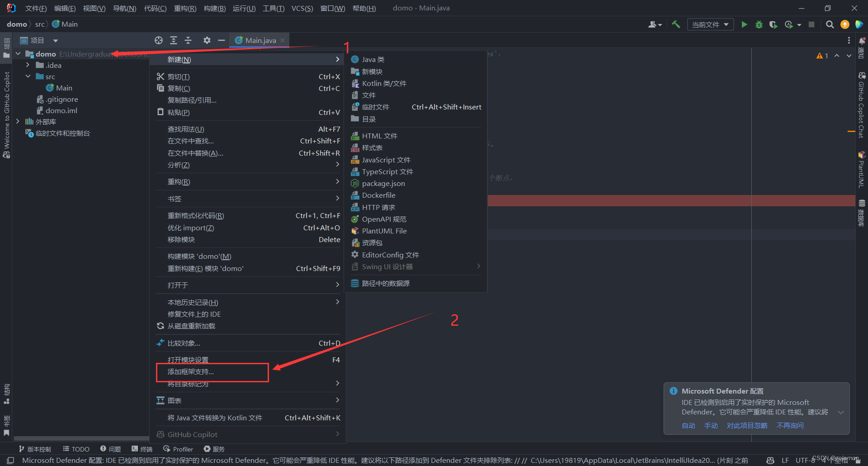Expand the Microsoft Defender notification
This screenshot has height=466, width=868.
pos(841,412)
